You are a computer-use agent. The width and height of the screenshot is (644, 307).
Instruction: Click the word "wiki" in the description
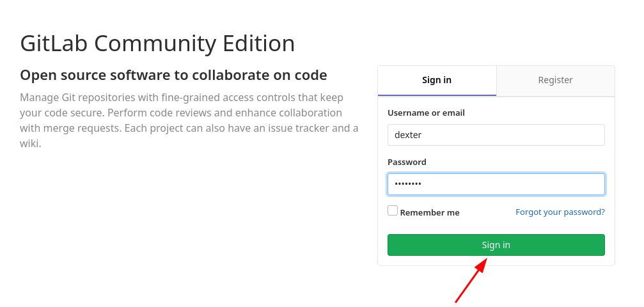click(x=29, y=143)
